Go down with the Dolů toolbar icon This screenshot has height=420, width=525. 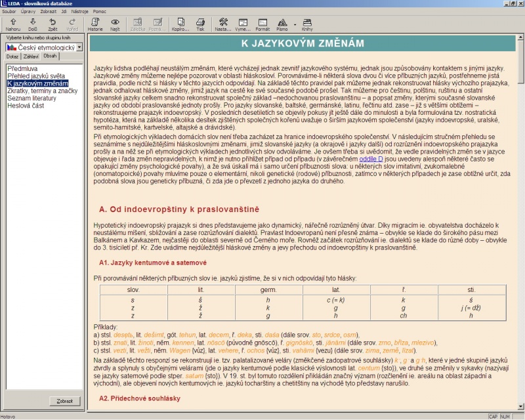33,24
